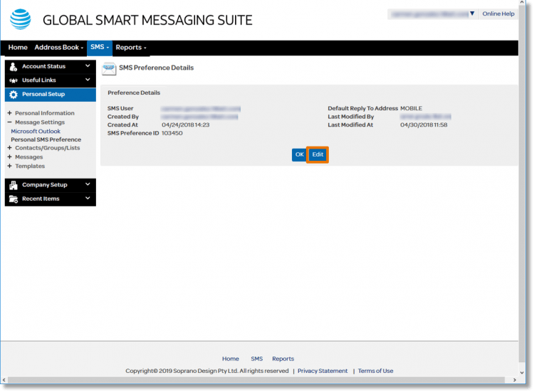Expand Contacts/Groups/Lists plus sign
The width and height of the screenshot is (534, 392).
click(9, 148)
